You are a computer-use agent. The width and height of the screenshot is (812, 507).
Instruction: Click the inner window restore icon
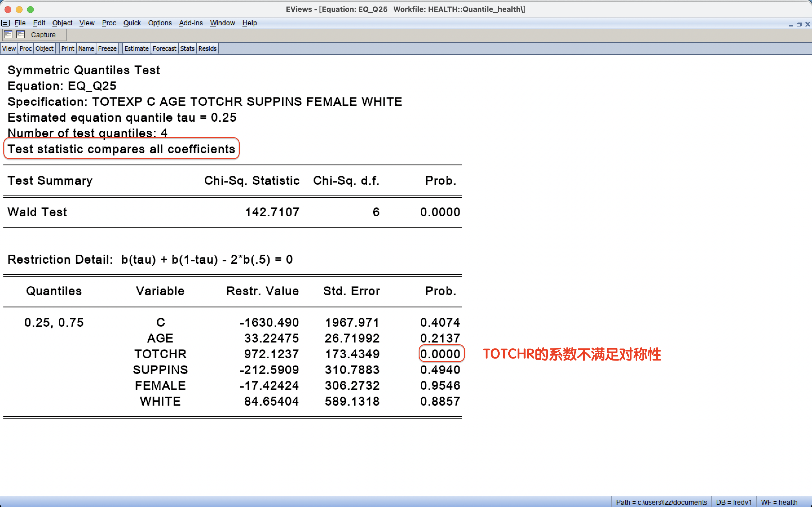coord(799,25)
